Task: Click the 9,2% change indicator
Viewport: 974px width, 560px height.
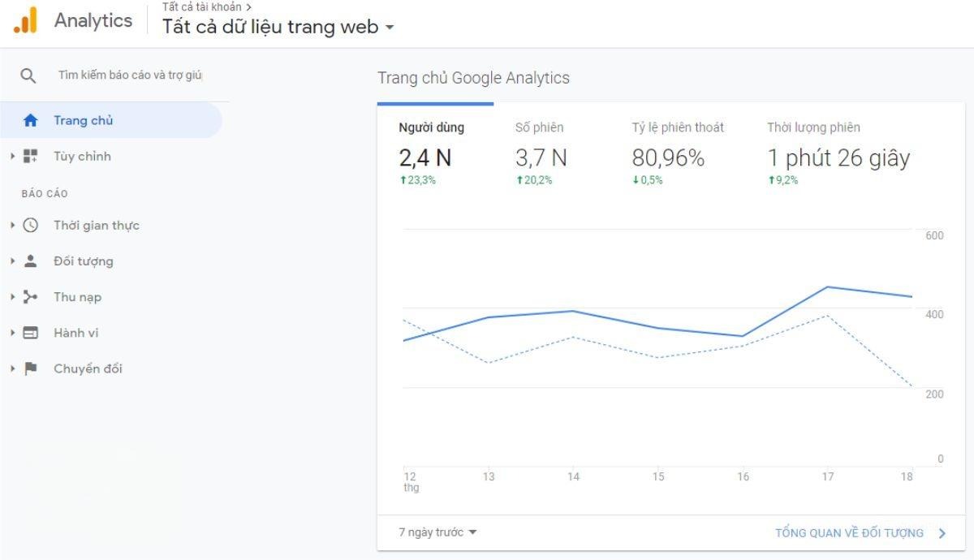Action: tap(783, 180)
